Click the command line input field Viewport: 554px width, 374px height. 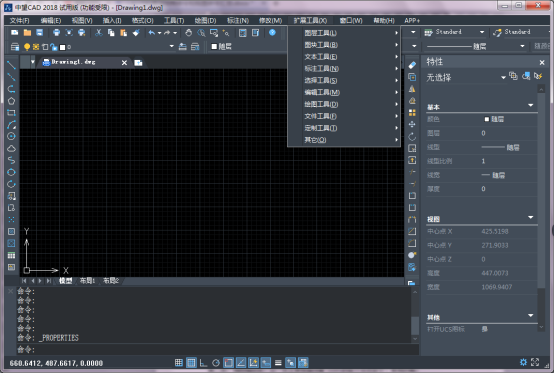pyautogui.click(x=217, y=350)
